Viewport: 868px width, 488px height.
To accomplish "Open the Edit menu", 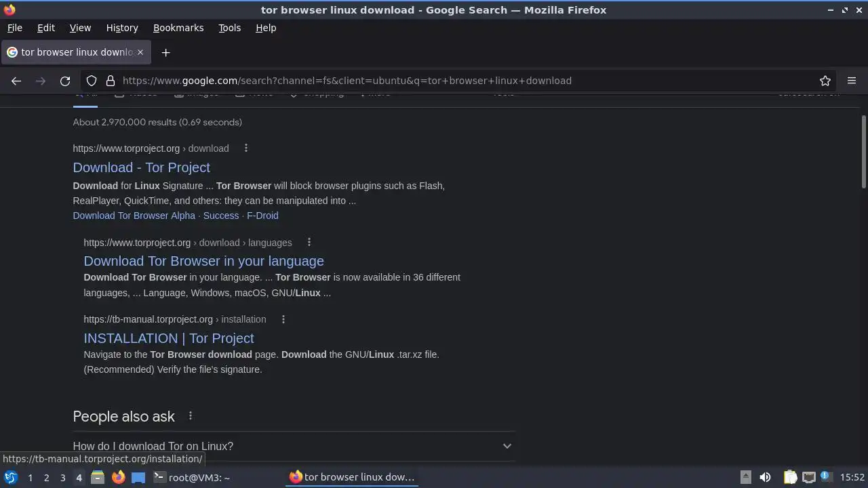I will (x=46, y=28).
